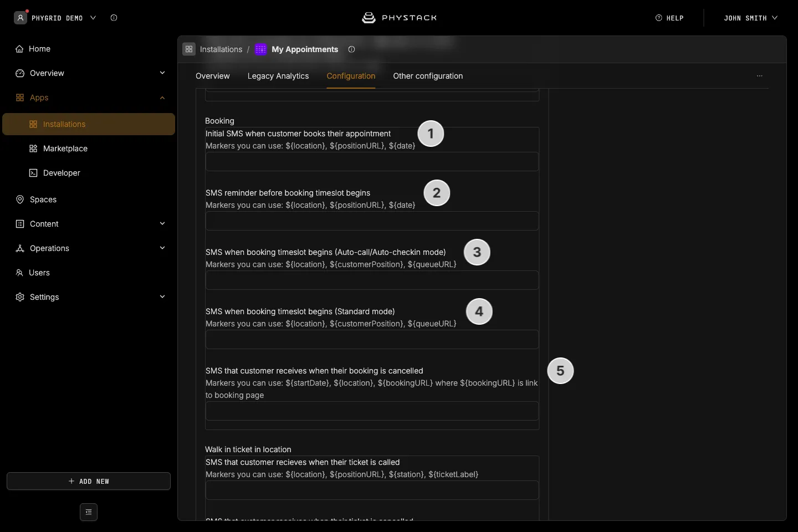Click the Phystack logo in header
798x532 pixels.
point(399,18)
